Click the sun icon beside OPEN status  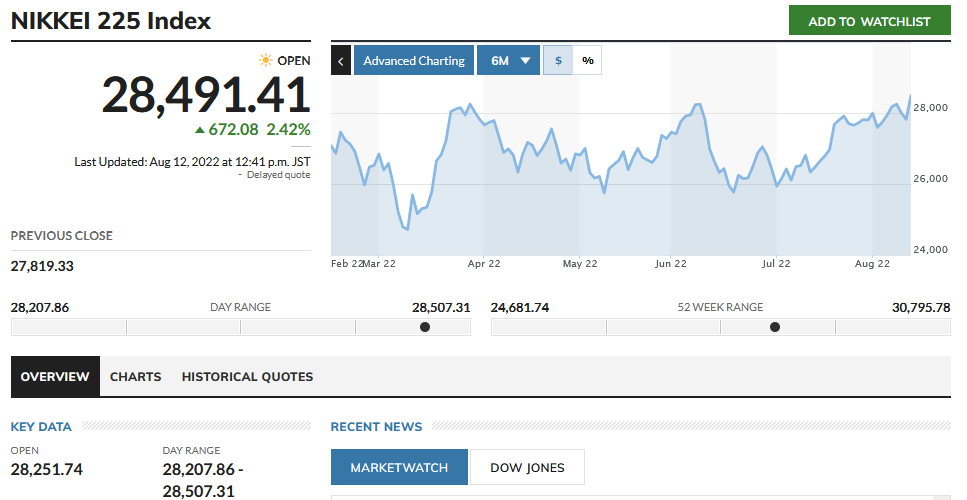[x=265, y=60]
